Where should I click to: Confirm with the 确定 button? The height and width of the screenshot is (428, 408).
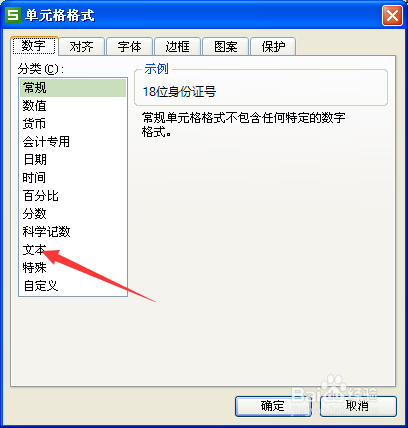(x=273, y=406)
